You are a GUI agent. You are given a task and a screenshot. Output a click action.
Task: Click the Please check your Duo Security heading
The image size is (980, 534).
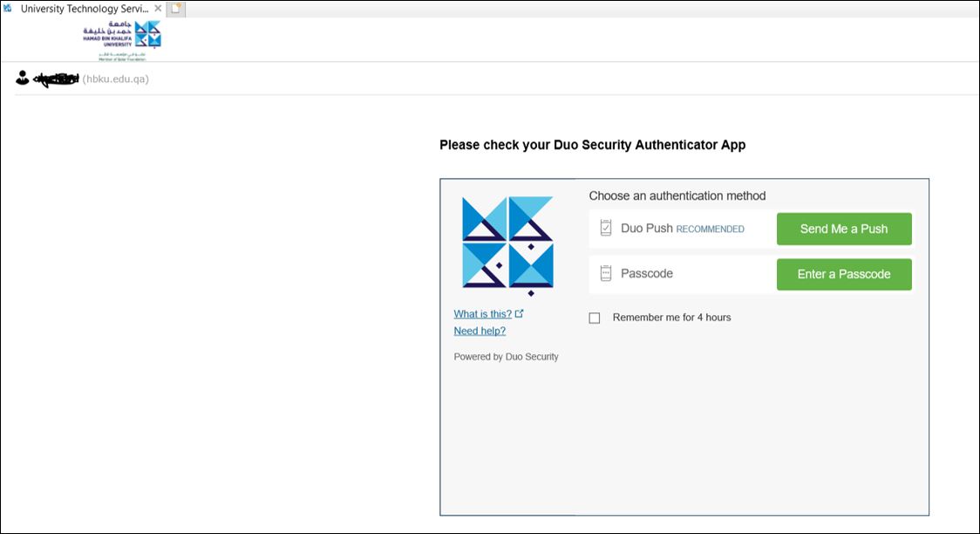pos(593,145)
